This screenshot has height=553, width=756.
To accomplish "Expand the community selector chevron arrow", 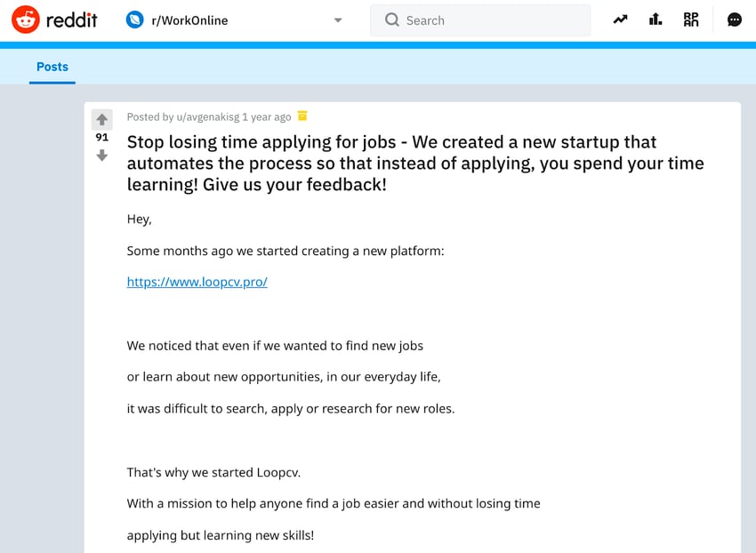I will point(338,20).
